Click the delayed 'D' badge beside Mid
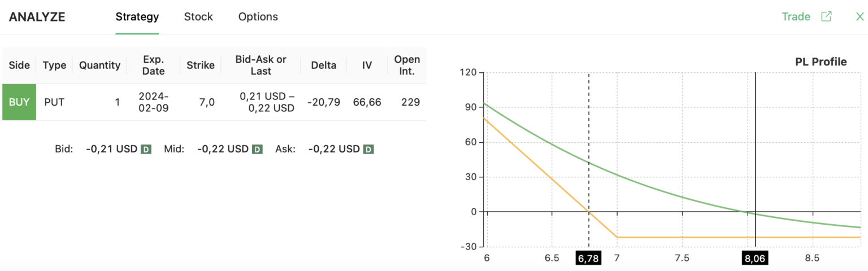868x271 pixels. coord(257,149)
